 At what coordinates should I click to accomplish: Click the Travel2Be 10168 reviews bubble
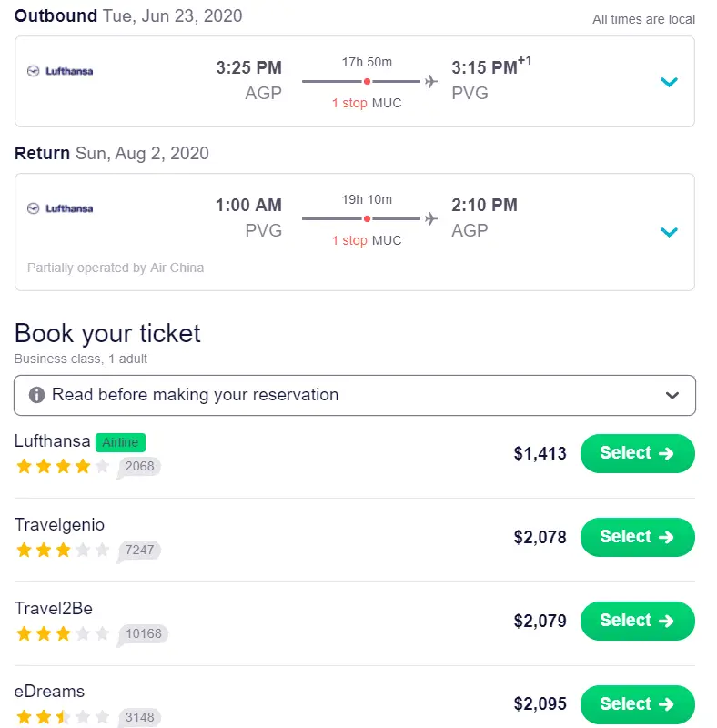pyautogui.click(x=143, y=634)
